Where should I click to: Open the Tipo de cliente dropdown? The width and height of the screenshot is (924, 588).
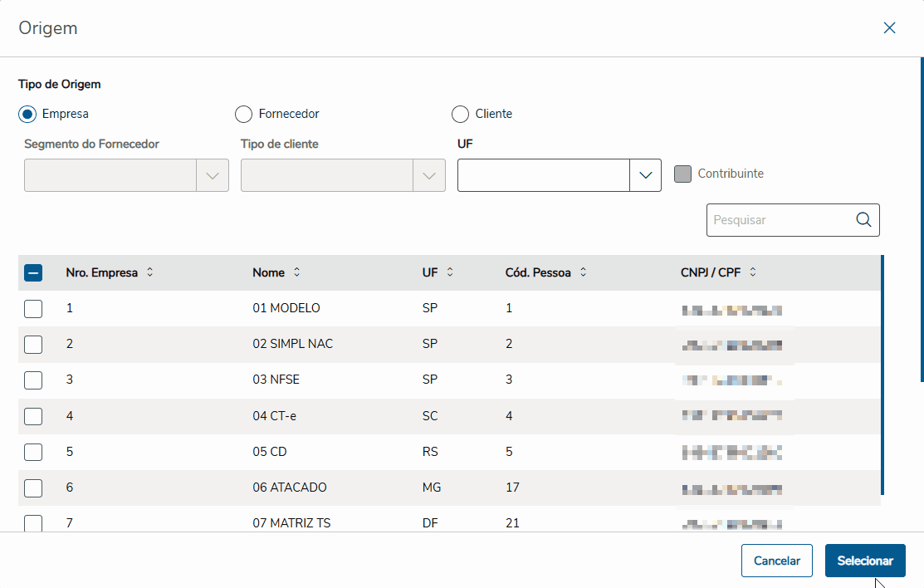click(x=428, y=175)
